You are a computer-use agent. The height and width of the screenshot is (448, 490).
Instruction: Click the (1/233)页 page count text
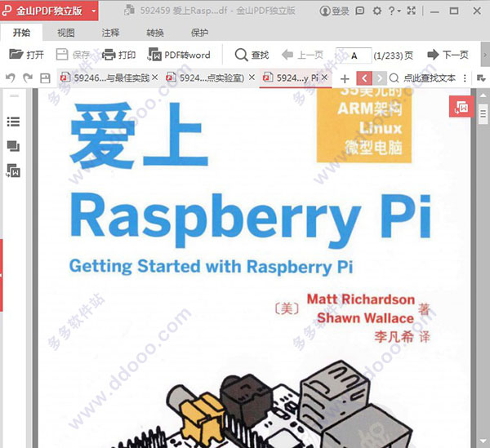pyautogui.click(x=394, y=55)
